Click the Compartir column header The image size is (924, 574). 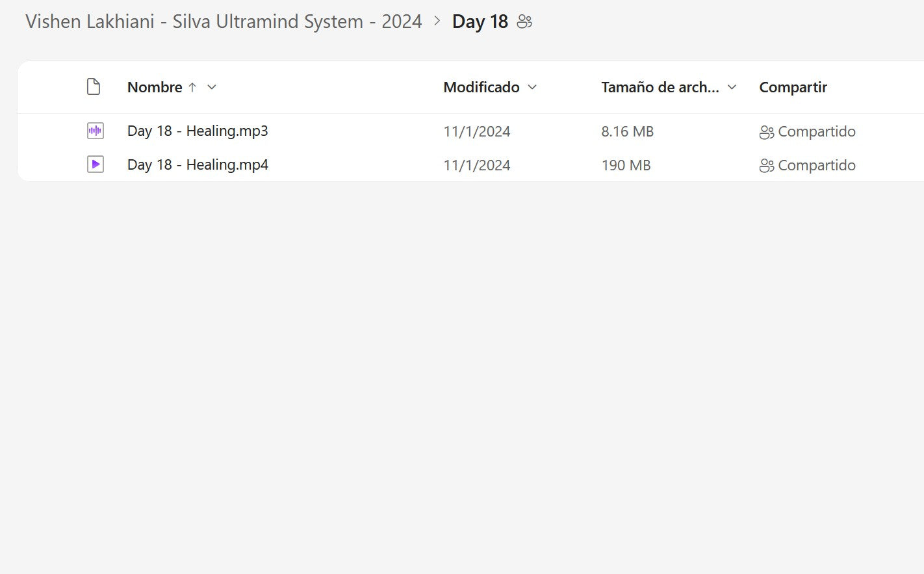coord(793,87)
